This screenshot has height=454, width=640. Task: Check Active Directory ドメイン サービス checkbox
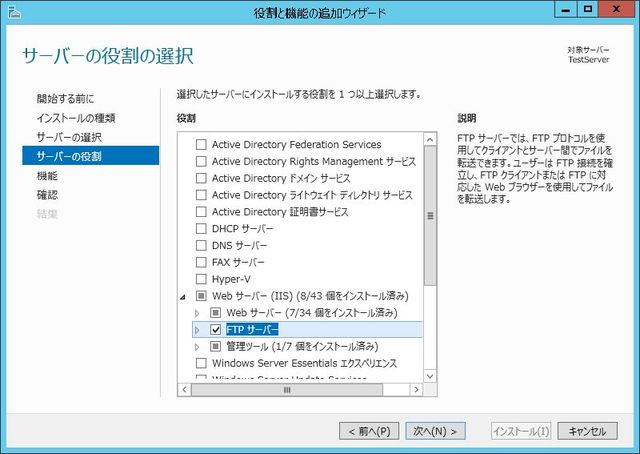pos(201,178)
